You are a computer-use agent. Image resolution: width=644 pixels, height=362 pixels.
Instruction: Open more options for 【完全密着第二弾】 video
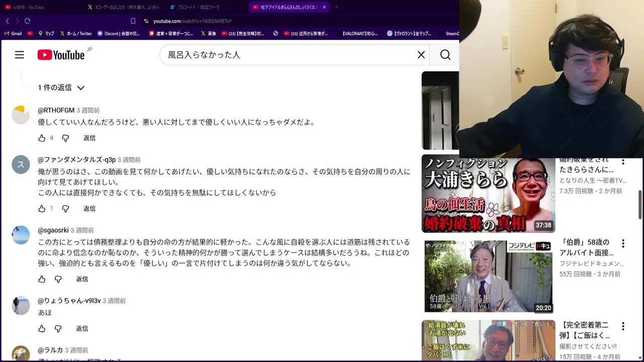click(623, 326)
